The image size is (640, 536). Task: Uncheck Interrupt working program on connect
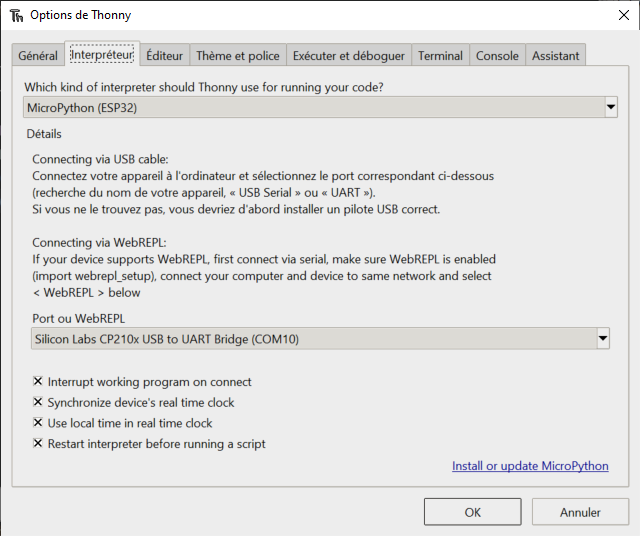38,382
